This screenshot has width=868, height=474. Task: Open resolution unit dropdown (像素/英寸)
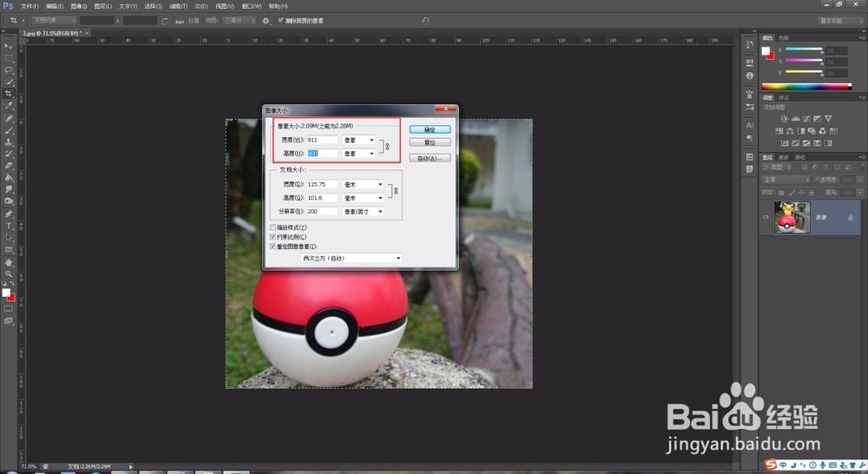pos(363,212)
